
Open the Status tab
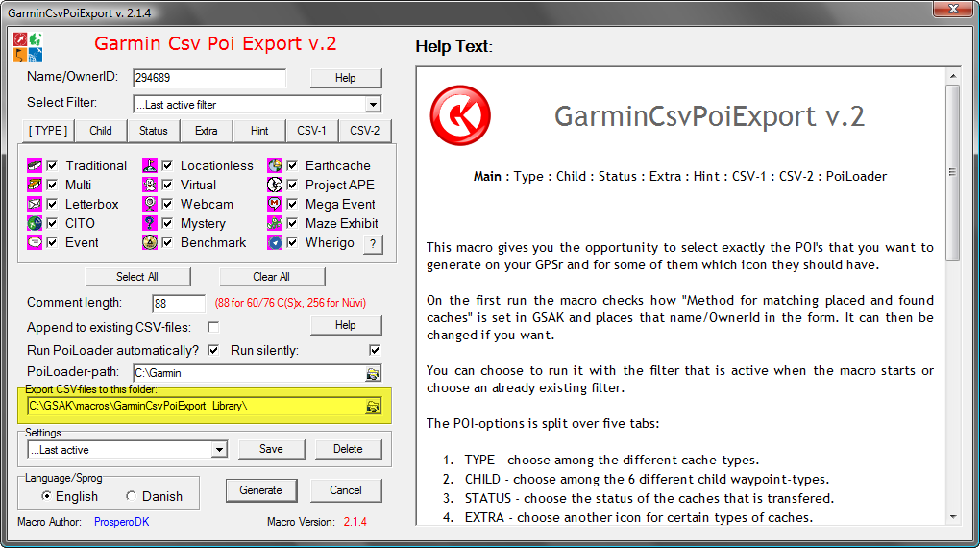[153, 131]
